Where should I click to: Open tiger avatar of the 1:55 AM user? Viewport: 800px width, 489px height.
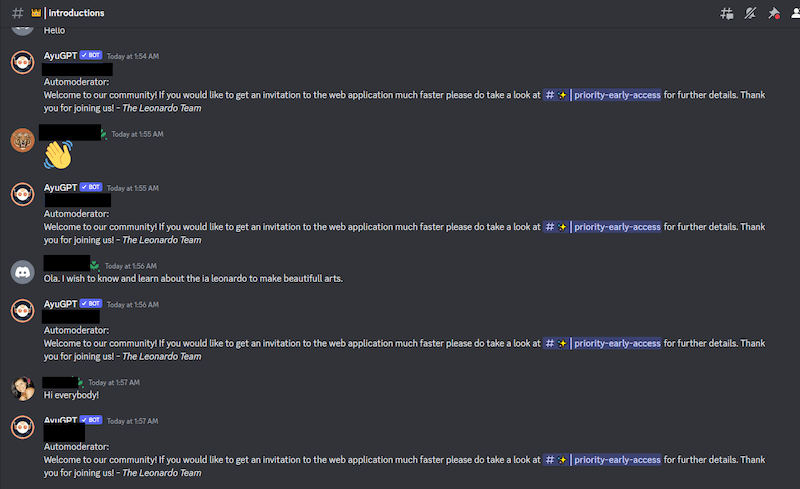pyautogui.click(x=22, y=140)
